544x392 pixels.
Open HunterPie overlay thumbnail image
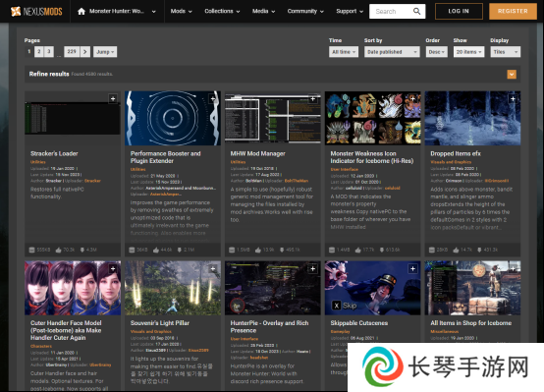click(x=273, y=288)
